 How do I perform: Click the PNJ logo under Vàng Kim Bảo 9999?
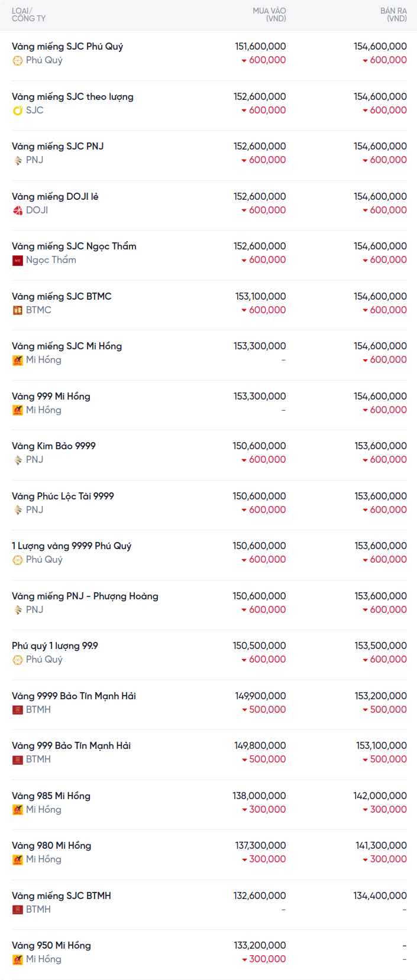tap(18, 460)
